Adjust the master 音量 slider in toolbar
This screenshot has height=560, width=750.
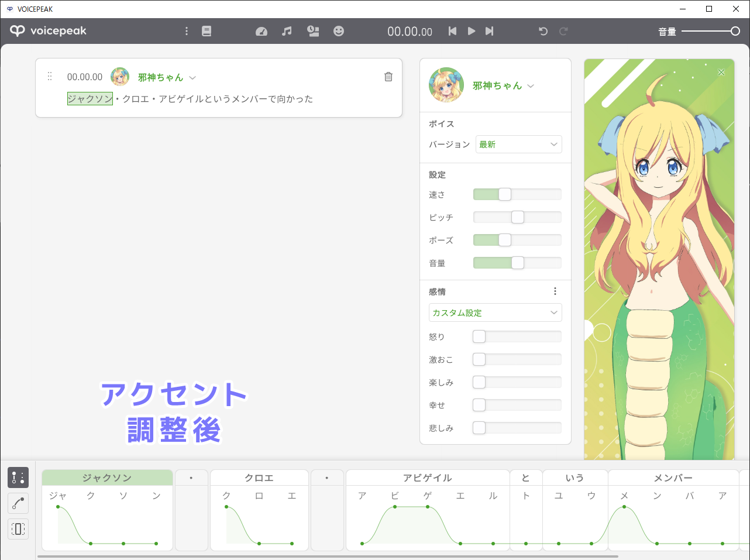pos(711,31)
